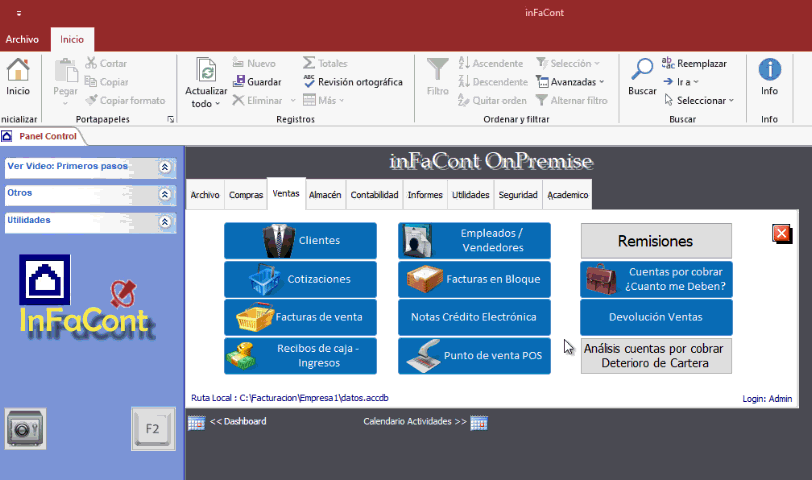Click the Dashboard calendar icon

[196, 423]
